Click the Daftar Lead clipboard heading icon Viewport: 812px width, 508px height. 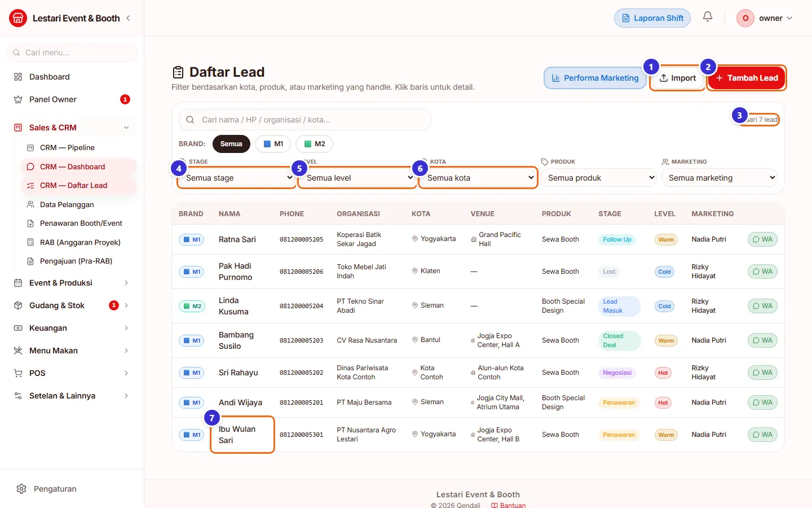pos(178,72)
